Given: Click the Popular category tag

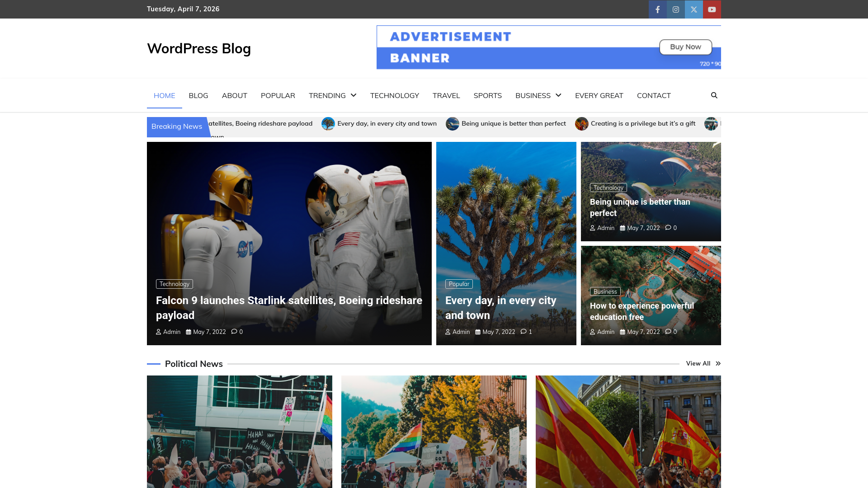Looking at the screenshot, I should tap(459, 284).
